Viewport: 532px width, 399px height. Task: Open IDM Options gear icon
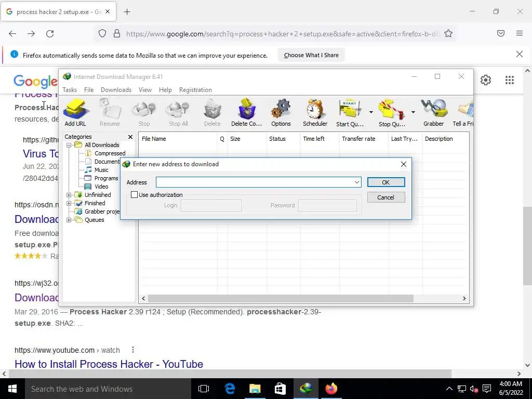(x=281, y=113)
